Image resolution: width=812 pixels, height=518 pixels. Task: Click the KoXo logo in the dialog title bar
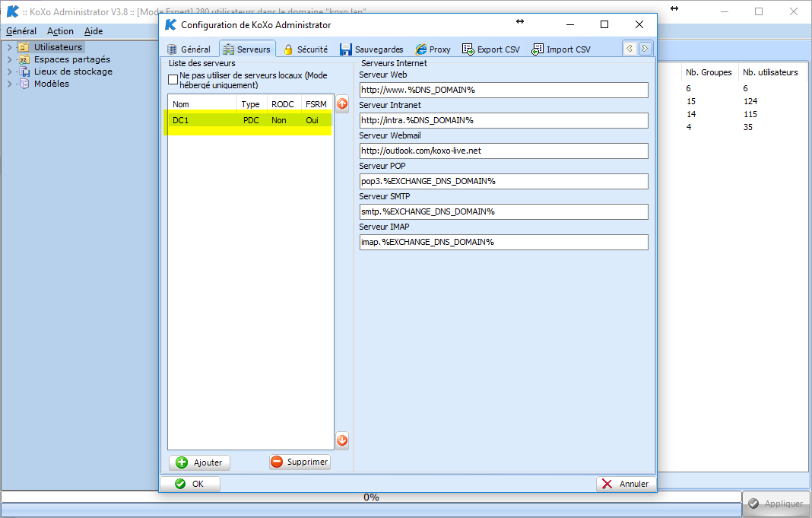pos(170,24)
